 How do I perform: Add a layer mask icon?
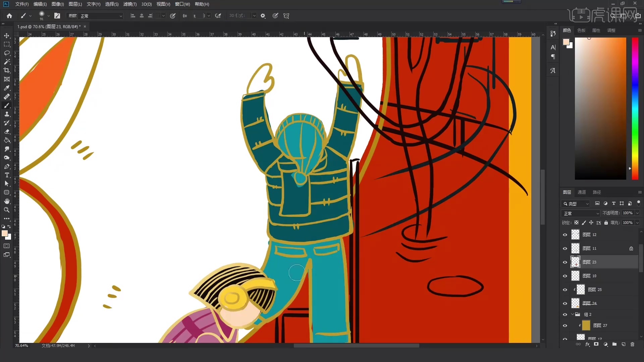point(596,344)
